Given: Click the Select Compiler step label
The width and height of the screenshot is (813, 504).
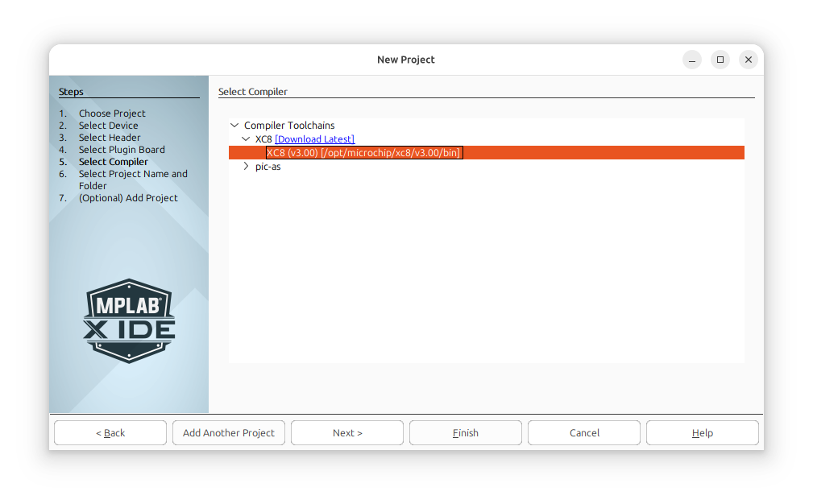Looking at the screenshot, I should (x=113, y=162).
